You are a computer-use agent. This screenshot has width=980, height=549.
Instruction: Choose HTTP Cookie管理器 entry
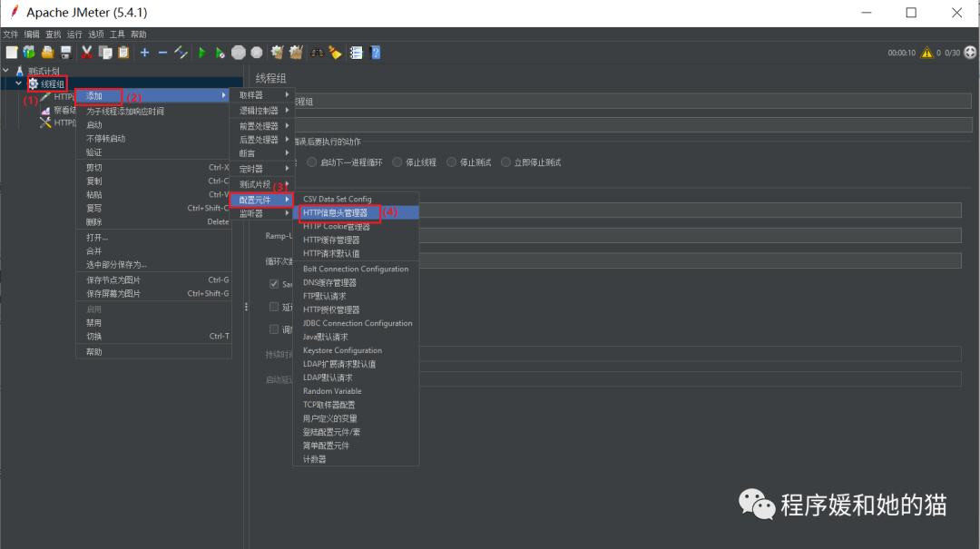coord(356,226)
